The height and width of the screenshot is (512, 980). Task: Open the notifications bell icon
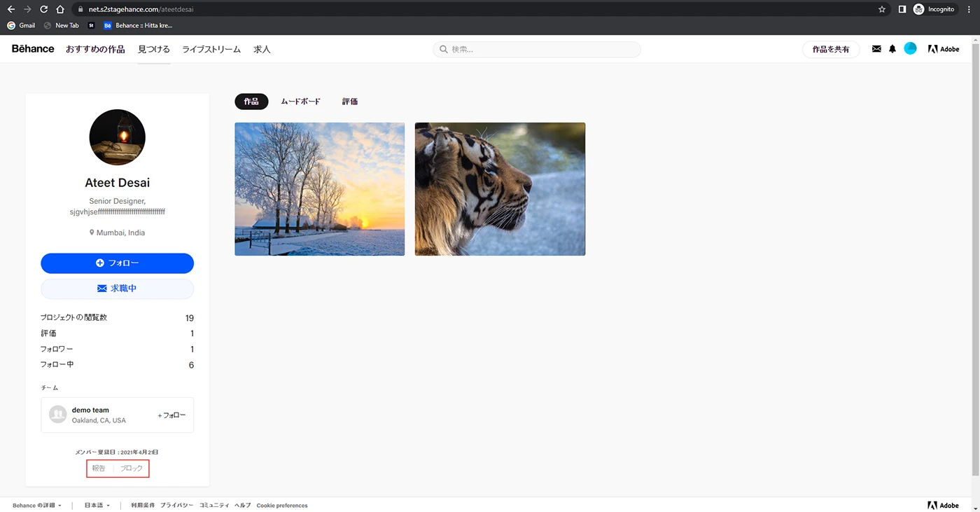tap(892, 49)
